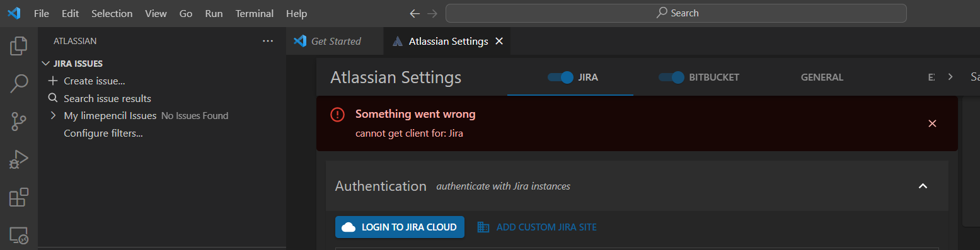Open the Terminal menu
This screenshot has height=250, width=980.
[255, 13]
